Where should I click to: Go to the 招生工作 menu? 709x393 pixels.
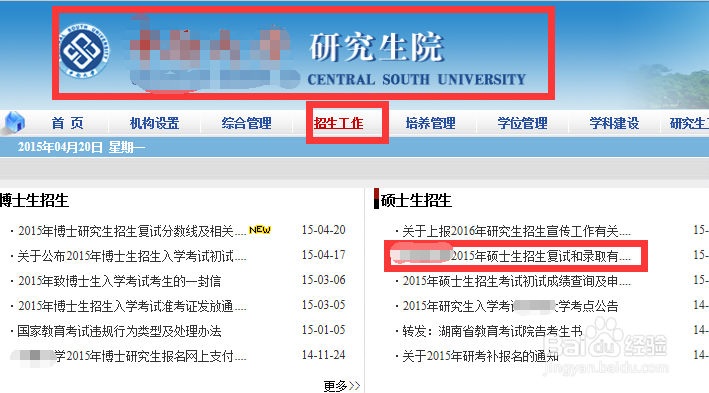pyautogui.click(x=339, y=123)
